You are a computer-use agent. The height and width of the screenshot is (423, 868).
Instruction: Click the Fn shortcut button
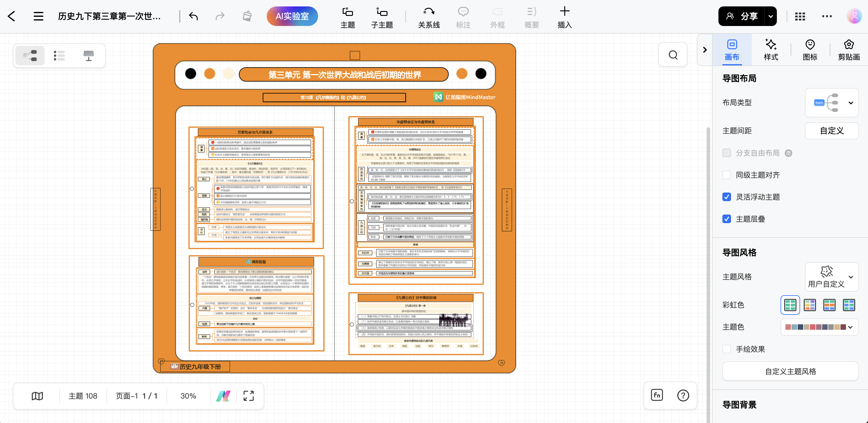pyautogui.click(x=657, y=395)
